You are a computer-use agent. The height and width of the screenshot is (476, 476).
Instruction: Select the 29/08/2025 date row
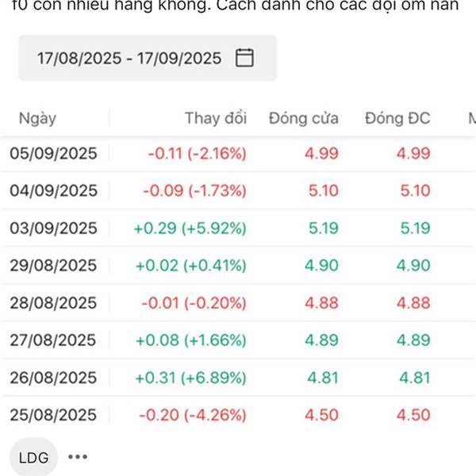(53, 266)
